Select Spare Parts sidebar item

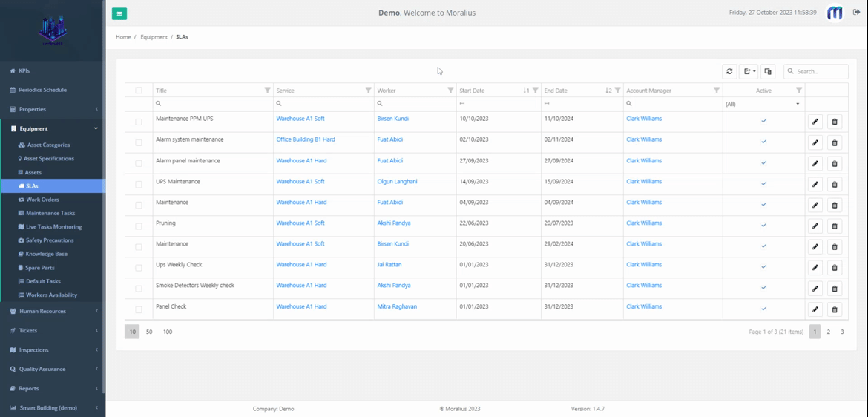pyautogui.click(x=40, y=268)
